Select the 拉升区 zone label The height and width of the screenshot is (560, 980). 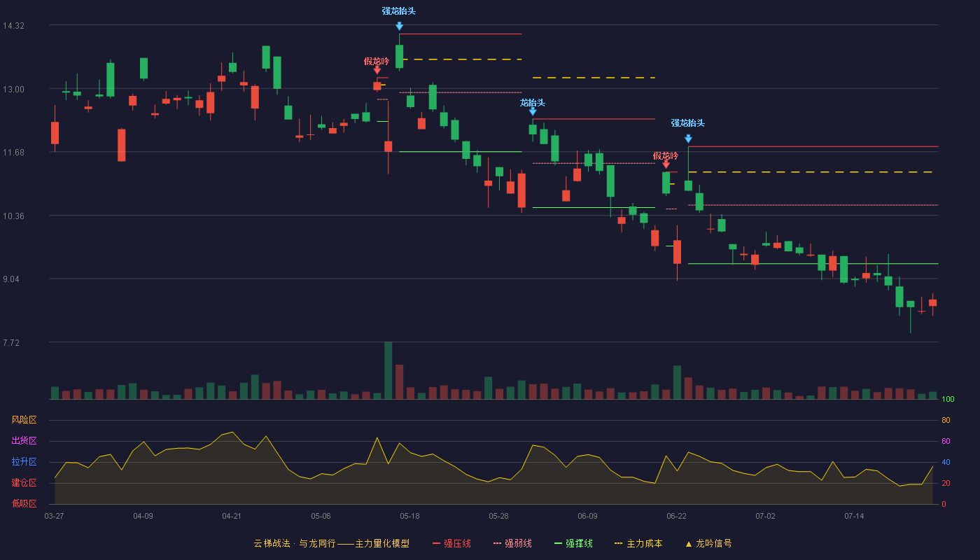[24, 462]
